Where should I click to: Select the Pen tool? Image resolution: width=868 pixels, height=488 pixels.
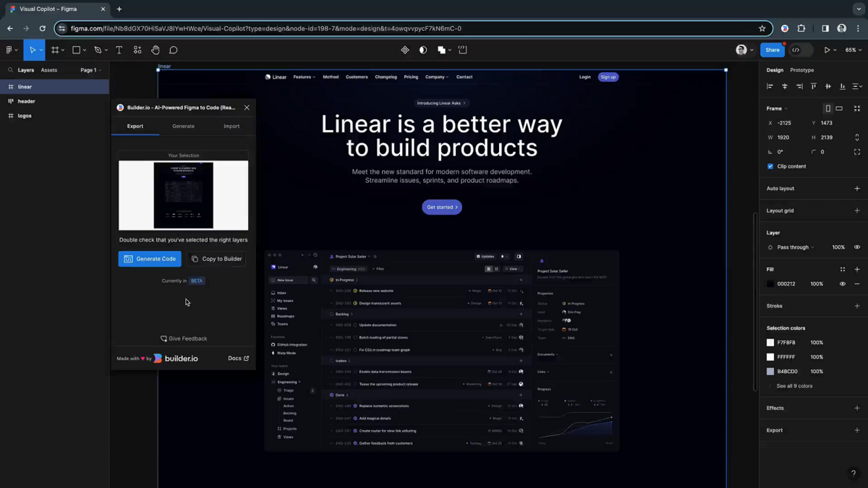pyautogui.click(x=98, y=50)
